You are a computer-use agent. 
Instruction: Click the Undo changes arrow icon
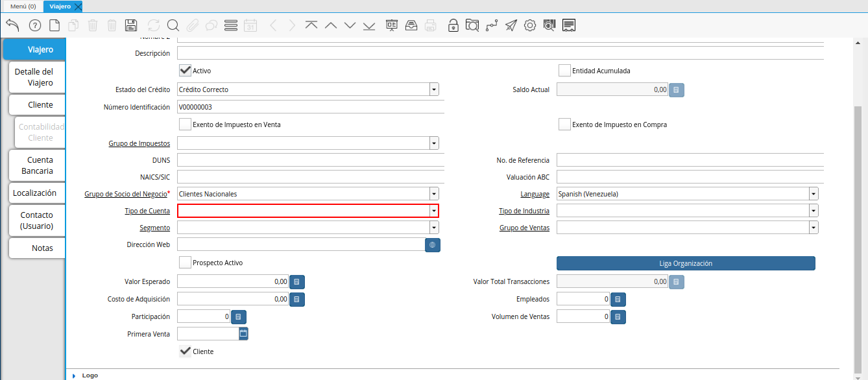12,25
